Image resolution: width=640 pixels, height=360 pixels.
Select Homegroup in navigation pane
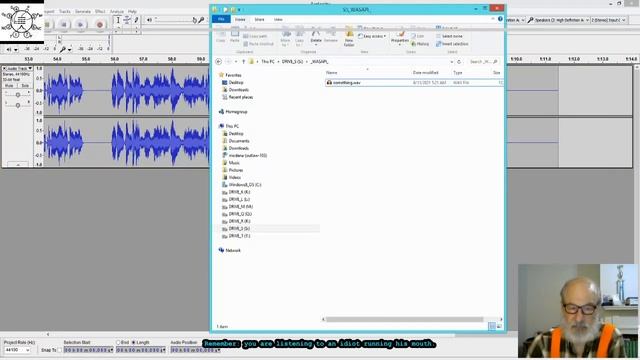(x=233, y=111)
